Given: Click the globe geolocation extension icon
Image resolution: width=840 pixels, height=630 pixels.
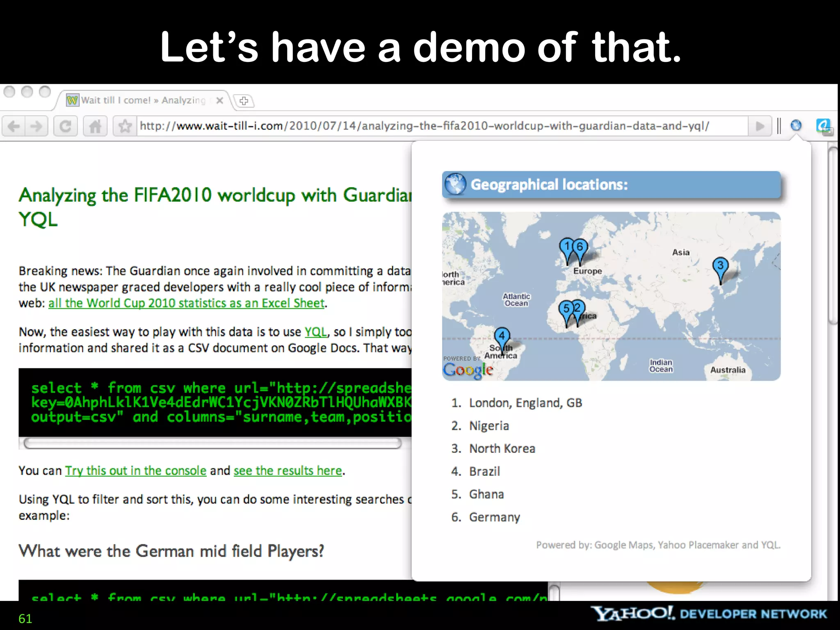Looking at the screenshot, I should click(796, 126).
